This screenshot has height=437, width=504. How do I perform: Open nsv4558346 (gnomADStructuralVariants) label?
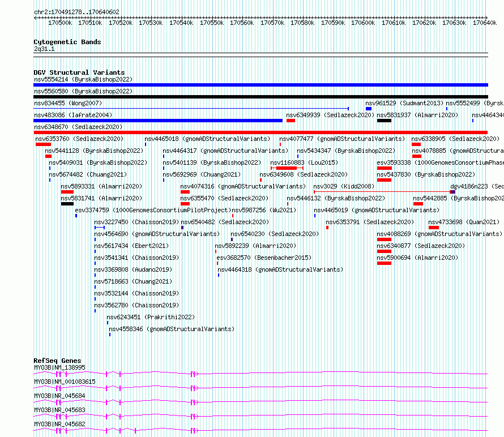[172, 329]
